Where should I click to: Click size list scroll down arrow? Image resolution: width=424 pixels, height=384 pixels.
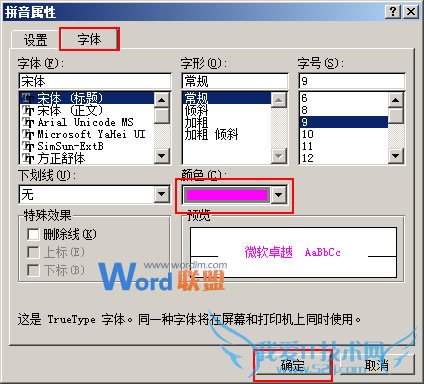coord(396,156)
